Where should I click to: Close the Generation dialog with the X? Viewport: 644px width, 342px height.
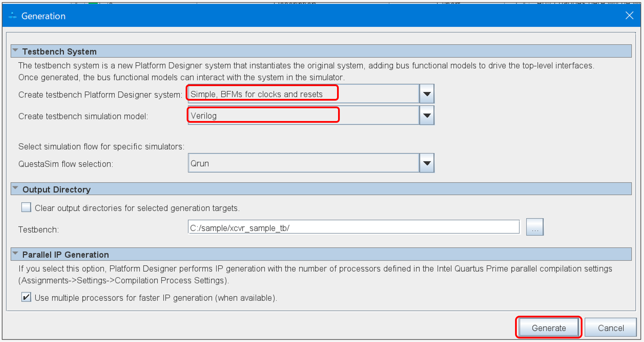coord(629,16)
